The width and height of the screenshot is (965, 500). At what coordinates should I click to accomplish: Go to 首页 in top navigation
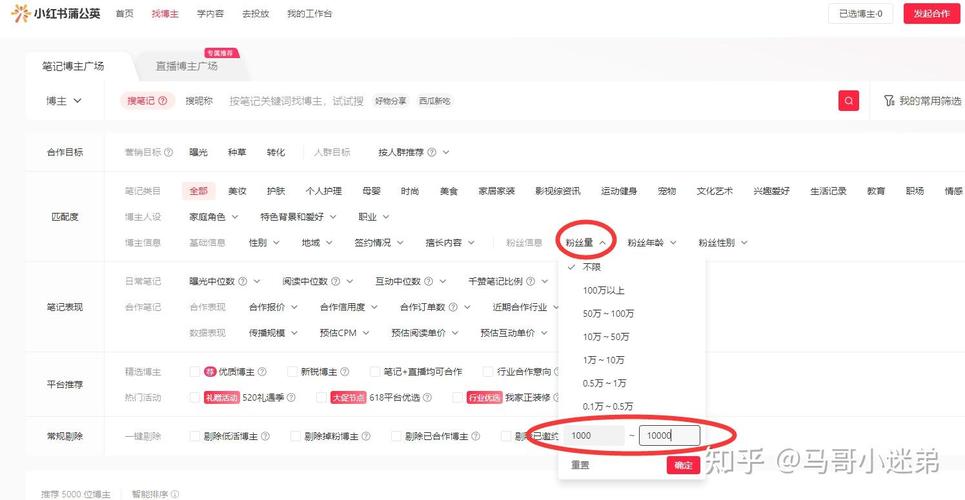coord(124,14)
